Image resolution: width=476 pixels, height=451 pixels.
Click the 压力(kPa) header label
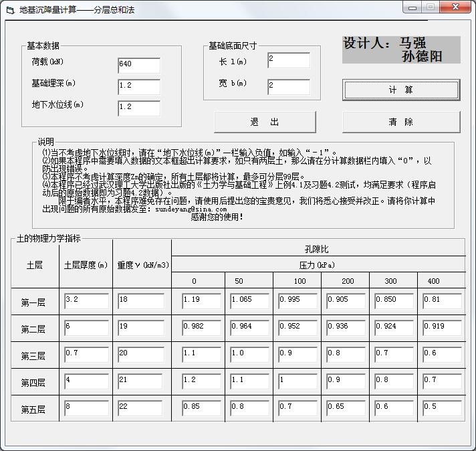(317, 265)
